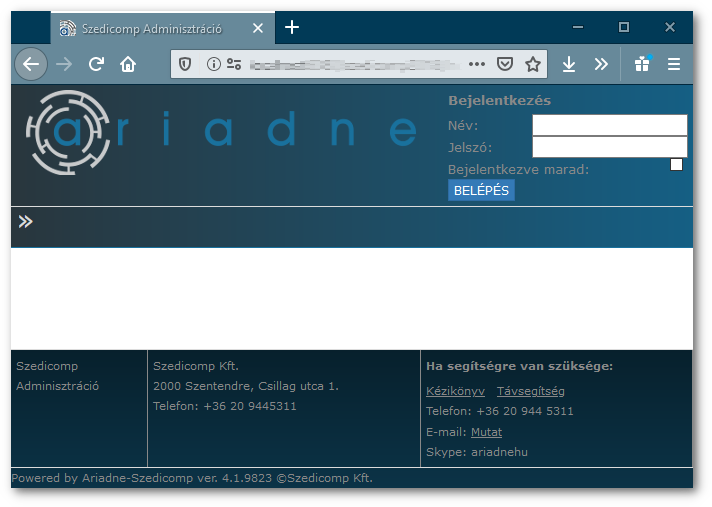Click into the Jelszó password field
The image size is (712, 507).
(x=609, y=147)
